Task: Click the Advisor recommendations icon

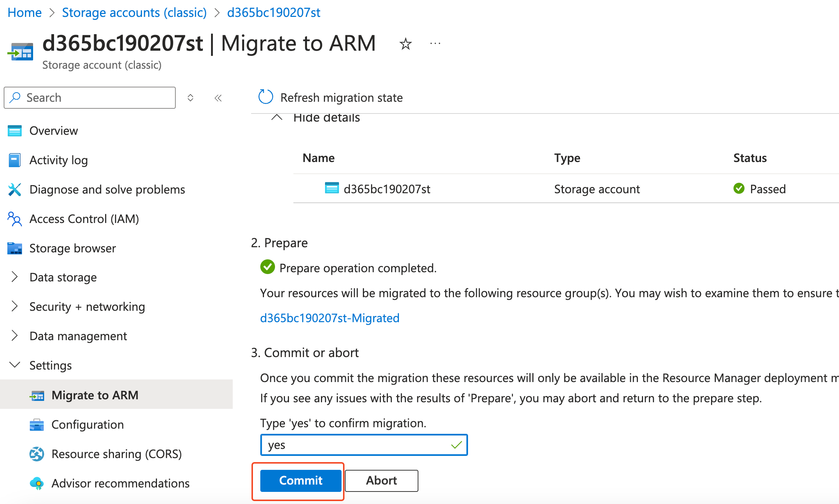Action: coord(37,483)
